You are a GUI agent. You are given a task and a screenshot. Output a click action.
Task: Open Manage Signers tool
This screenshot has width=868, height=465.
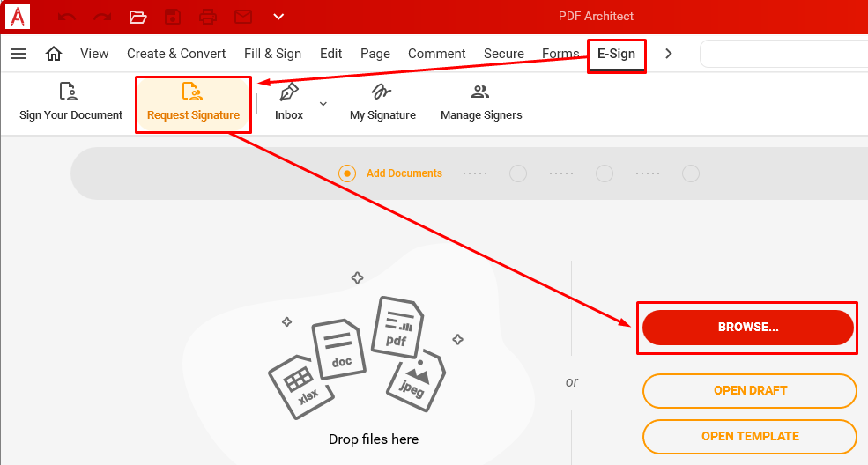pos(481,103)
